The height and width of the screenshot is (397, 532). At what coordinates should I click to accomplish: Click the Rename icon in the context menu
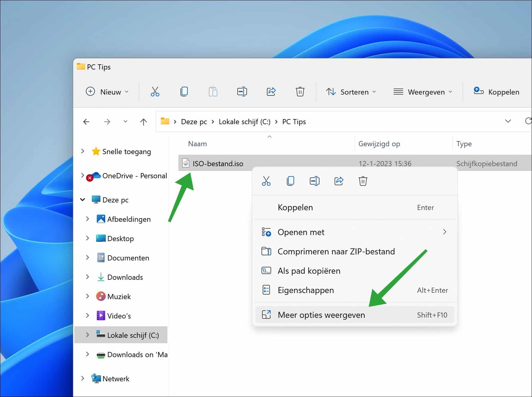(x=314, y=181)
